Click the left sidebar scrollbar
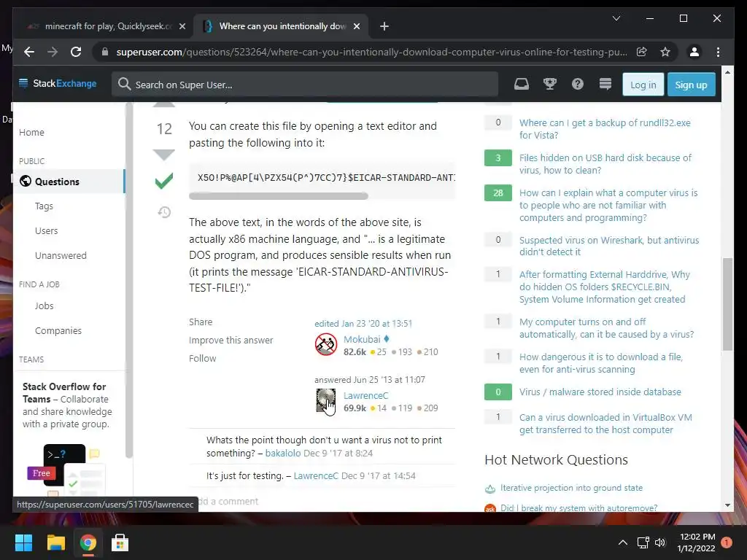Viewport: 747px width, 560px height. coord(128,281)
